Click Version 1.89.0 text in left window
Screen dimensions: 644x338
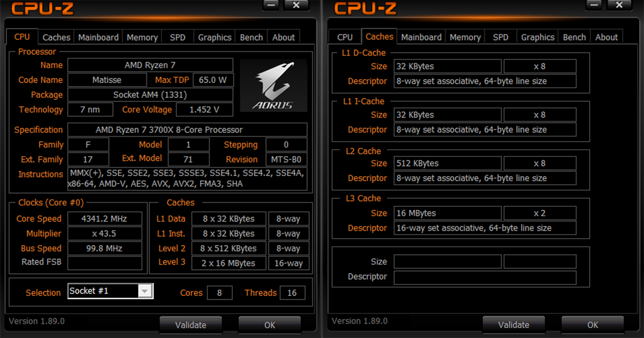37,321
